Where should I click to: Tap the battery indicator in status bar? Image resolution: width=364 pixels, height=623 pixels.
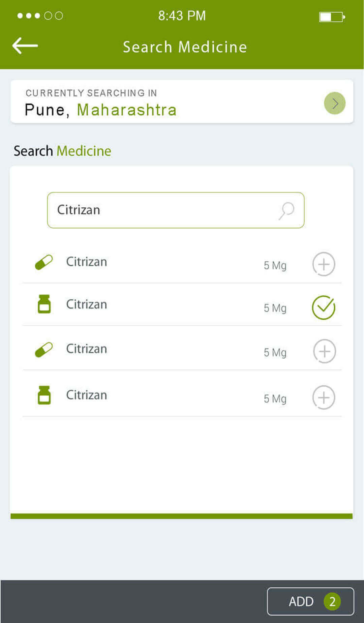point(332,17)
